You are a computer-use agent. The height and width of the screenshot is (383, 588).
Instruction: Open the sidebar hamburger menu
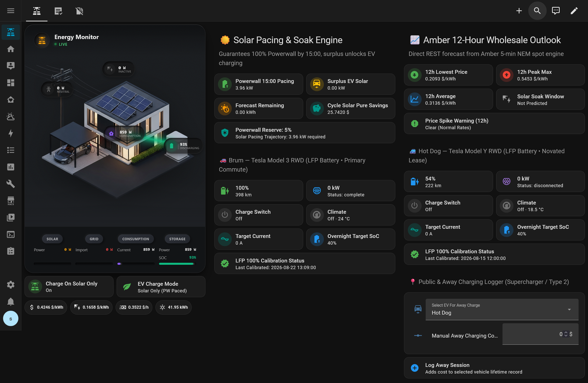tap(11, 11)
